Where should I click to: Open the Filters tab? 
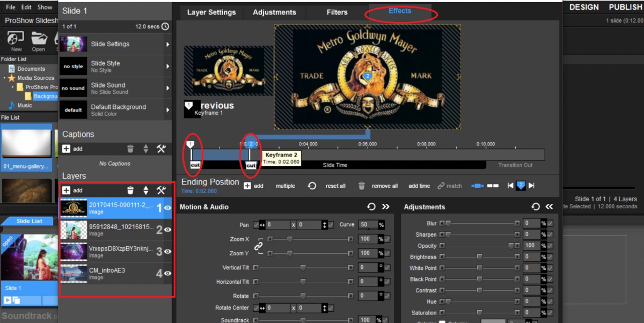click(337, 12)
